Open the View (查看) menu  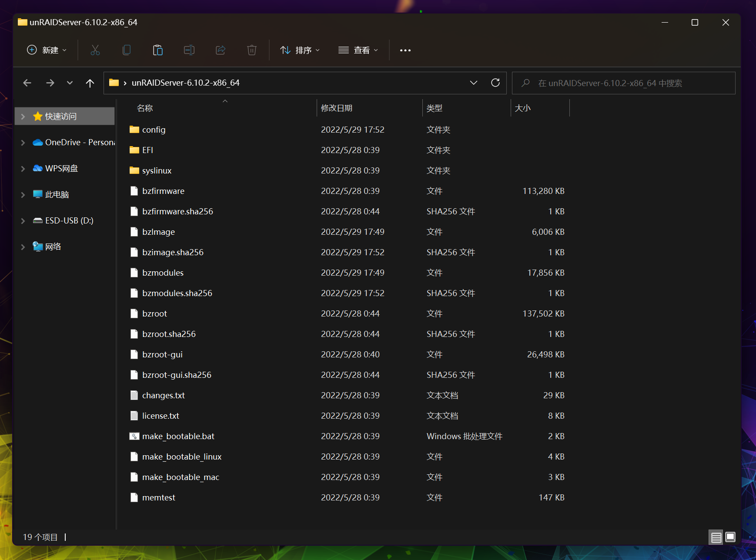coord(358,50)
